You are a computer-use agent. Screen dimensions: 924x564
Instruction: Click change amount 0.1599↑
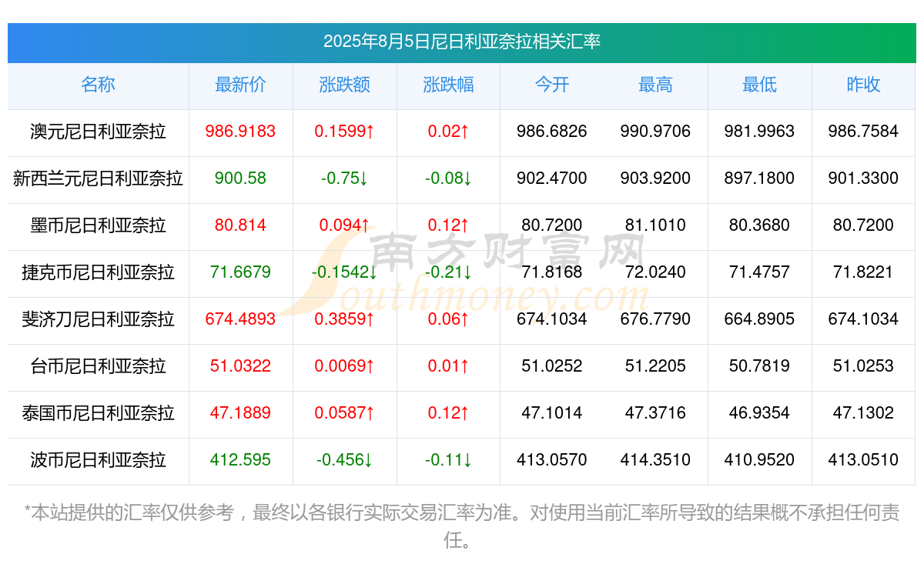pyautogui.click(x=344, y=132)
